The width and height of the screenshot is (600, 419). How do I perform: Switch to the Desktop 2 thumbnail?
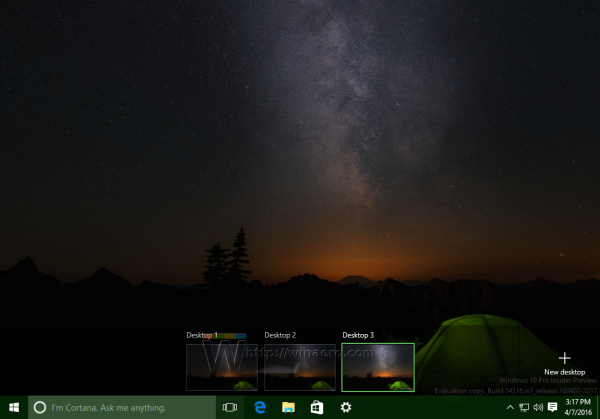(300, 367)
